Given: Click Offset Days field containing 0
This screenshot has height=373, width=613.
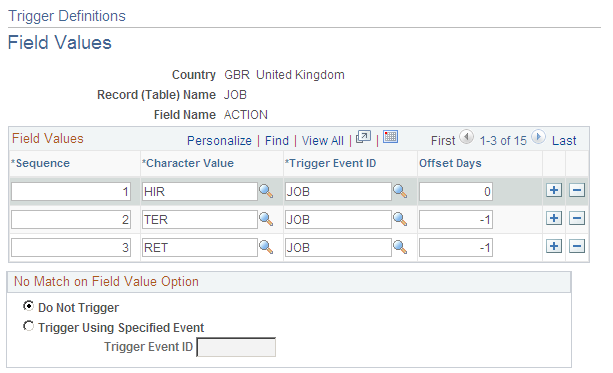Looking at the screenshot, I should pos(456,192).
